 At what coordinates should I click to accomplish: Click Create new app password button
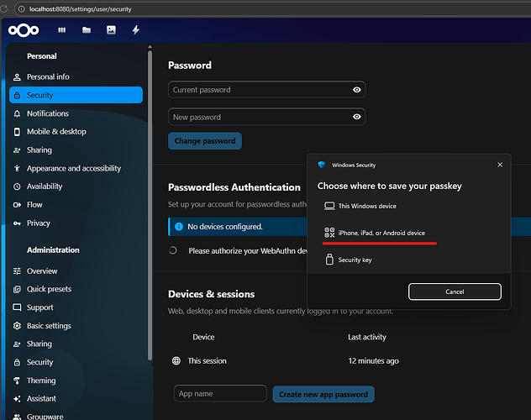(323, 394)
